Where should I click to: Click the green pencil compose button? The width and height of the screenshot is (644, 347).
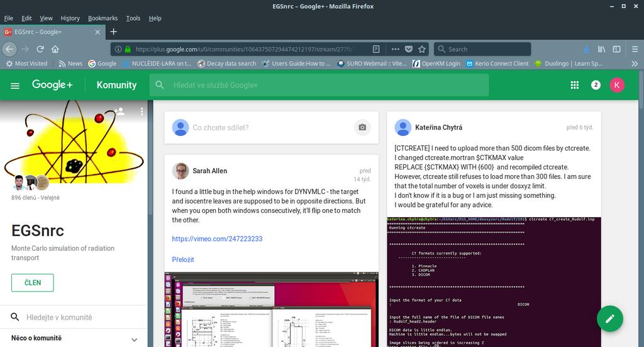tap(610, 318)
